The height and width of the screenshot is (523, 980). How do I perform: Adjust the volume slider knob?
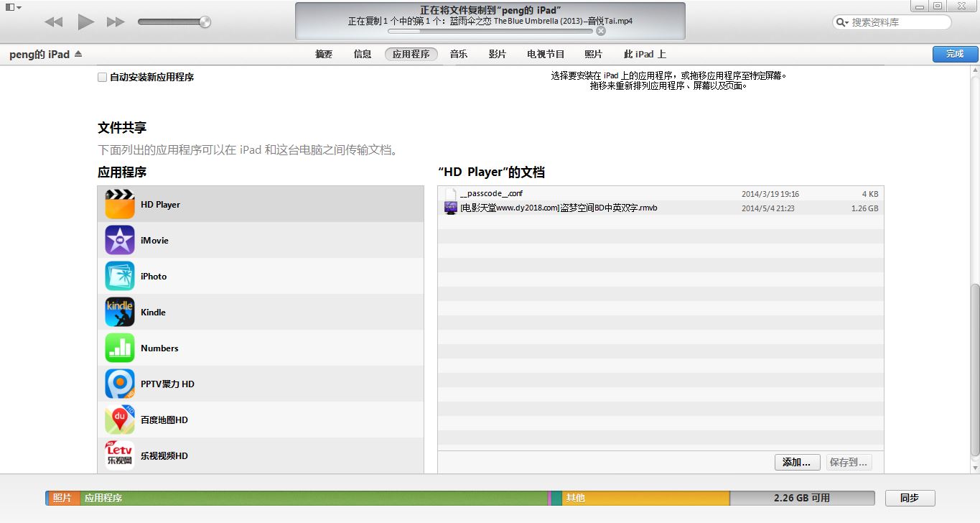tap(205, 22)
